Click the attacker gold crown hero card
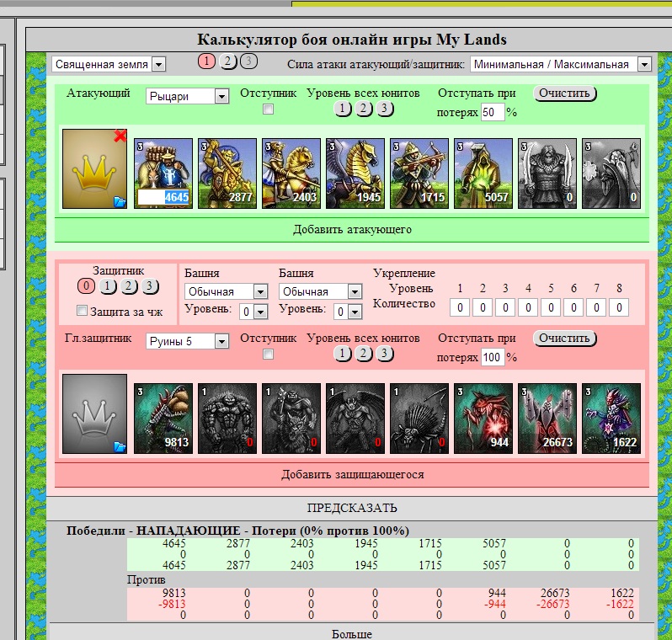 94,169
